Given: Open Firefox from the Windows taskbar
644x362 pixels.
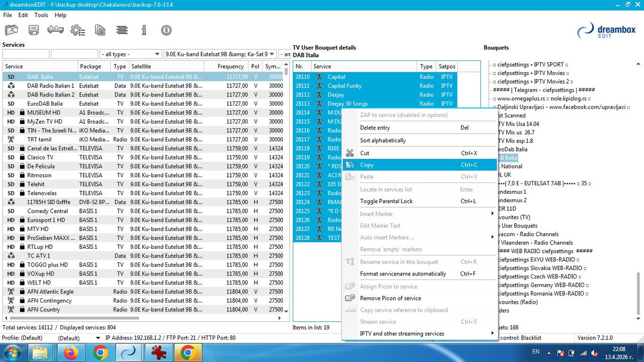Looking at the screenshot, I should pyautogui.click(x=71, y=353).
